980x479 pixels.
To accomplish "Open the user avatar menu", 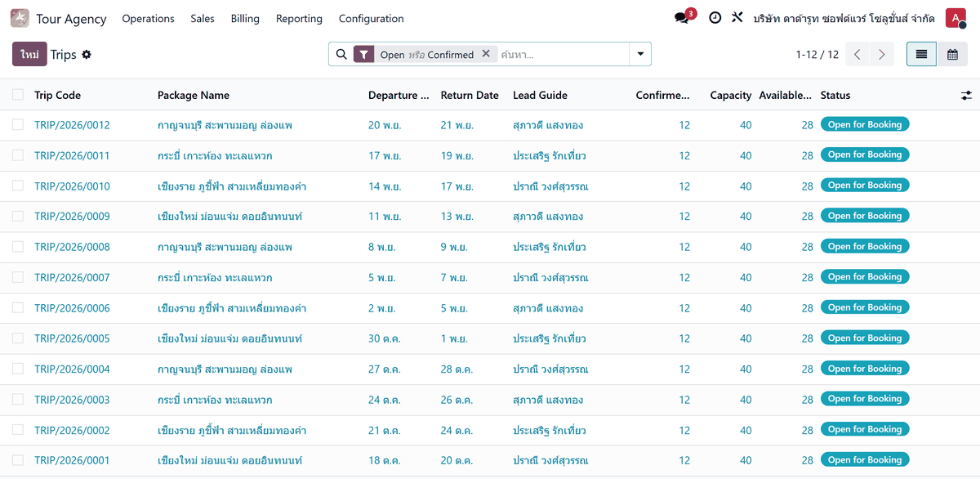I will (x=955, y=18).
